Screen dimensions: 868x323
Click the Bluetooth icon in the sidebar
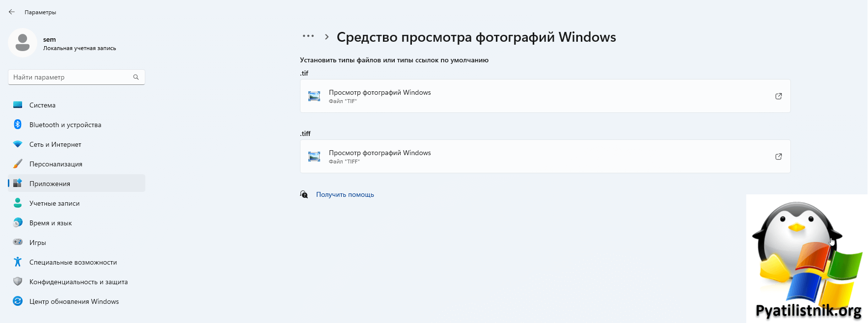[18, 125]
